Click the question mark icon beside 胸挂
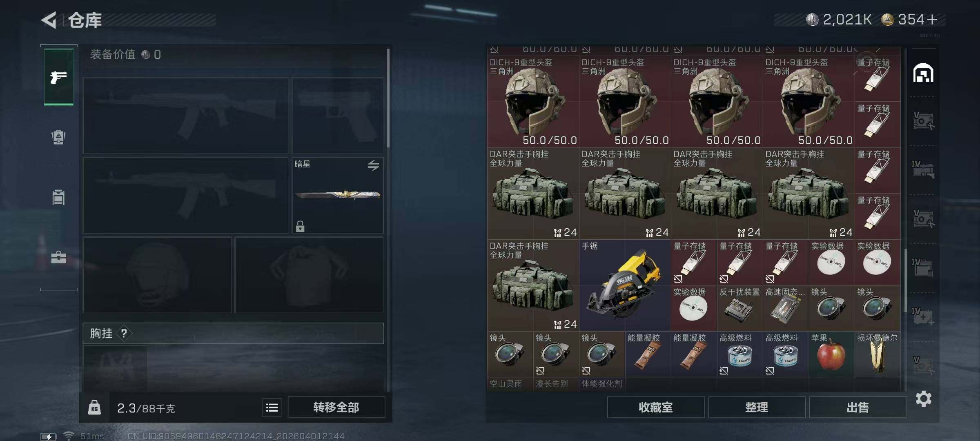Screen dimensions: 980x441 pyautogui.click(x=124, y=334)
